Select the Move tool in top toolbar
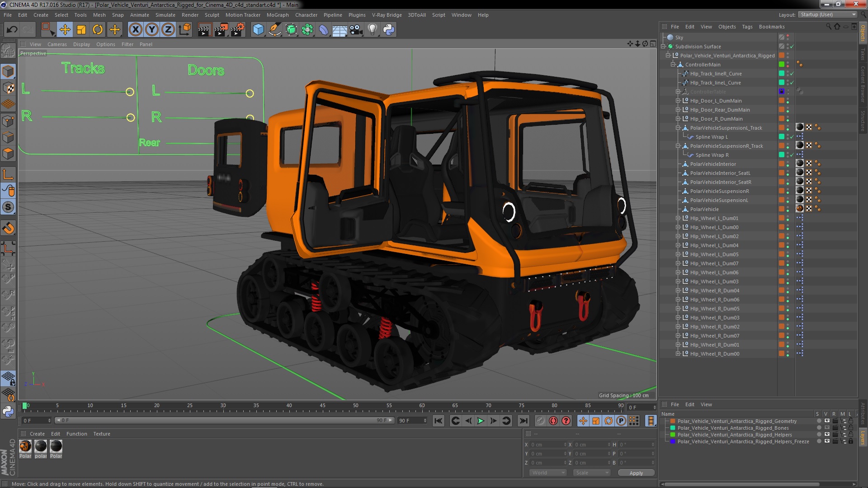 65,30
